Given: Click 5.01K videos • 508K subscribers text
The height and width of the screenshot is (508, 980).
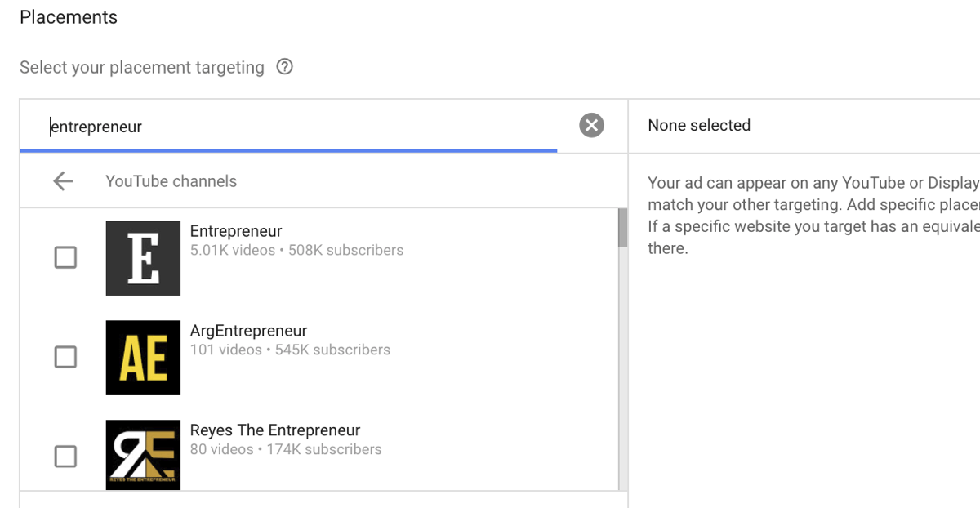Looking at the screenshot, I should [x=296, y=250].
